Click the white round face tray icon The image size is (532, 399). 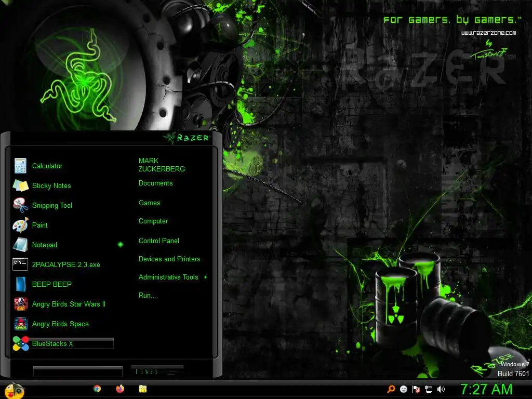pyautogui.click(x=403, y=389)
